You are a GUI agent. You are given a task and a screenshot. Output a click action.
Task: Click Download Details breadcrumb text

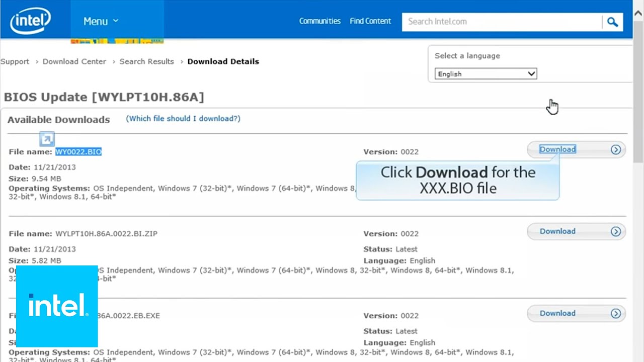coord(223,61)
